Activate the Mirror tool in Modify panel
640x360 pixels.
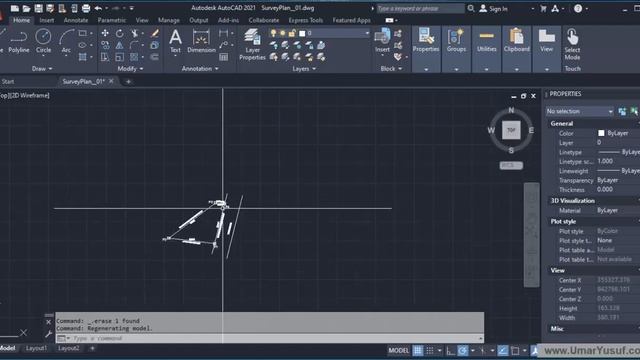[119, 45]
